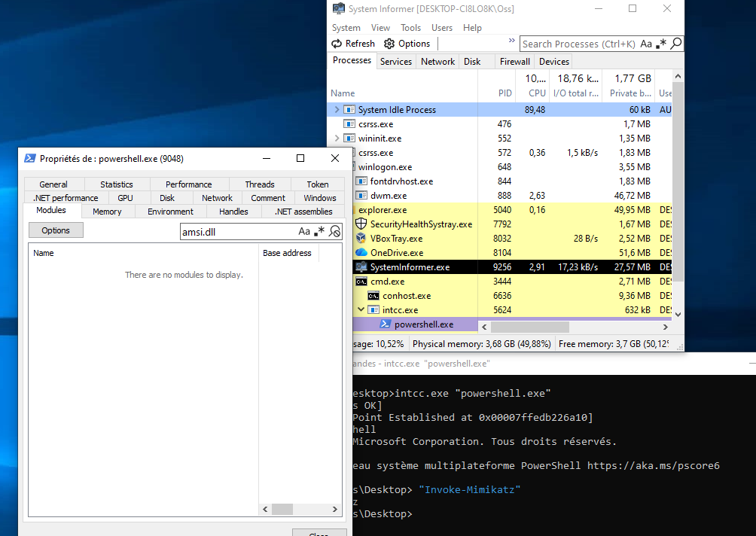Open the Threads tab
The width and height of the screenshot is (756, 536).
tap(259, 184)
